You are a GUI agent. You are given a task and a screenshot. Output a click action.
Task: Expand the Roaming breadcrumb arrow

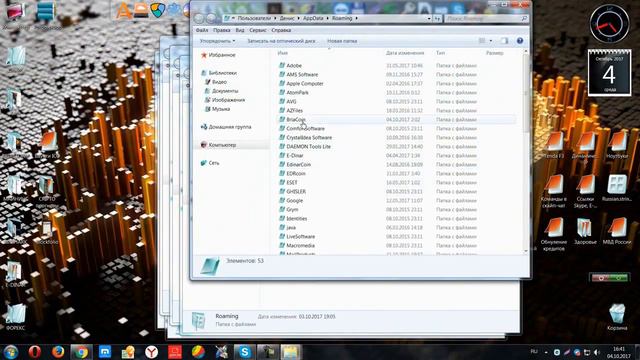pos(356,18)
